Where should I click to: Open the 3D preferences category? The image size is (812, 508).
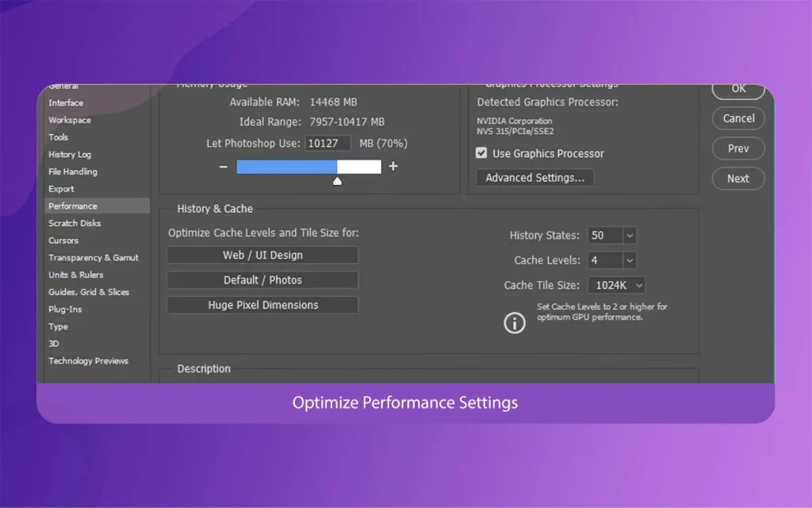(x=53, y=344)
